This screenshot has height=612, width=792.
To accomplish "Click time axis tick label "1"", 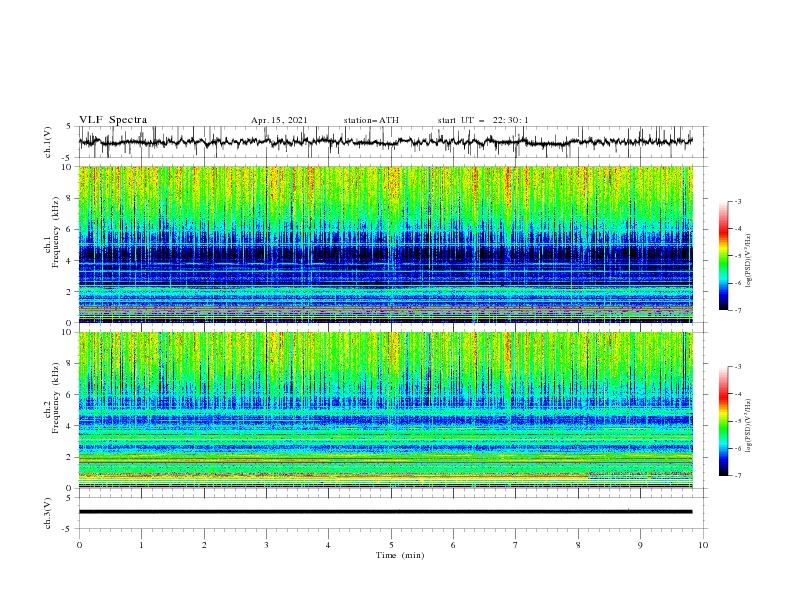I will coord(141,545).
